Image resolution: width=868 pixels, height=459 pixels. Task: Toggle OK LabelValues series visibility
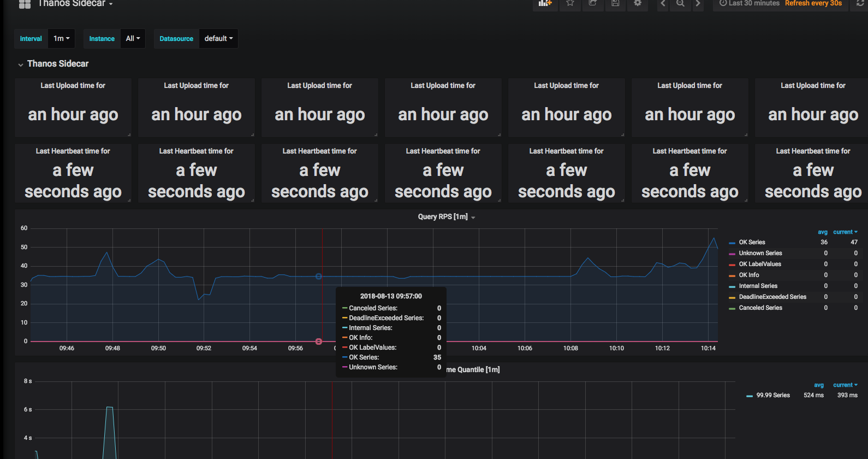(760, 264)
